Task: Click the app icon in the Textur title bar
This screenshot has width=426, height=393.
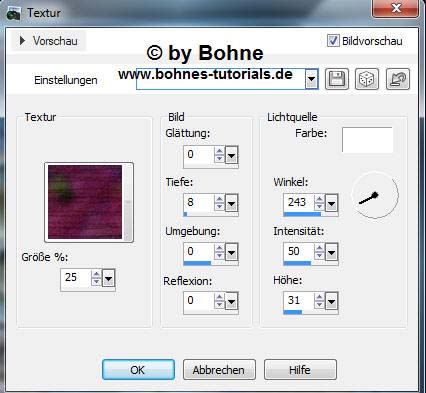Action: pyautogui.click(x=13, y=14)
